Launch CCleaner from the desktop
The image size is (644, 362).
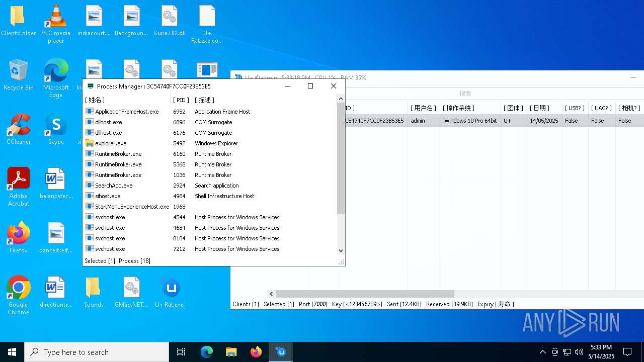(19, 130)
